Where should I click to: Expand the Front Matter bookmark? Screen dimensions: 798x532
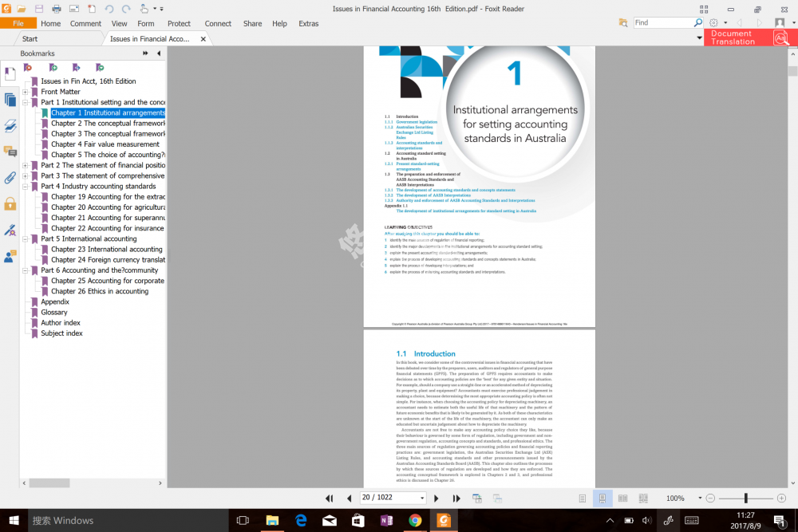26,92
